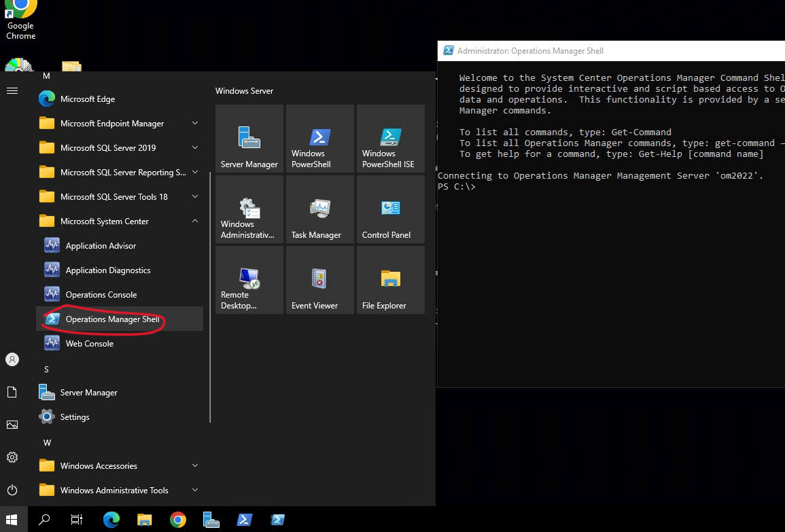This screenshot has height=532, width=785.
Task: Open the Microsoft Endpoint Manager folder
Action: pos(119,124)
